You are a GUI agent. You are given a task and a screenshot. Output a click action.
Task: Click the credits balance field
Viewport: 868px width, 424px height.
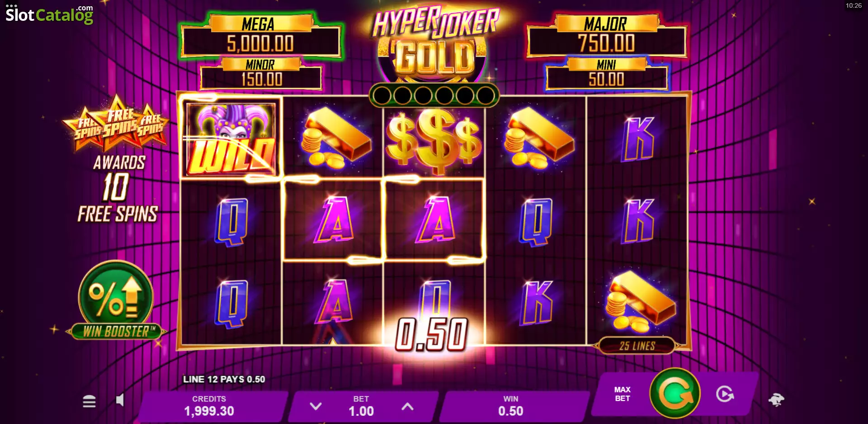click(x=209, y=406)
